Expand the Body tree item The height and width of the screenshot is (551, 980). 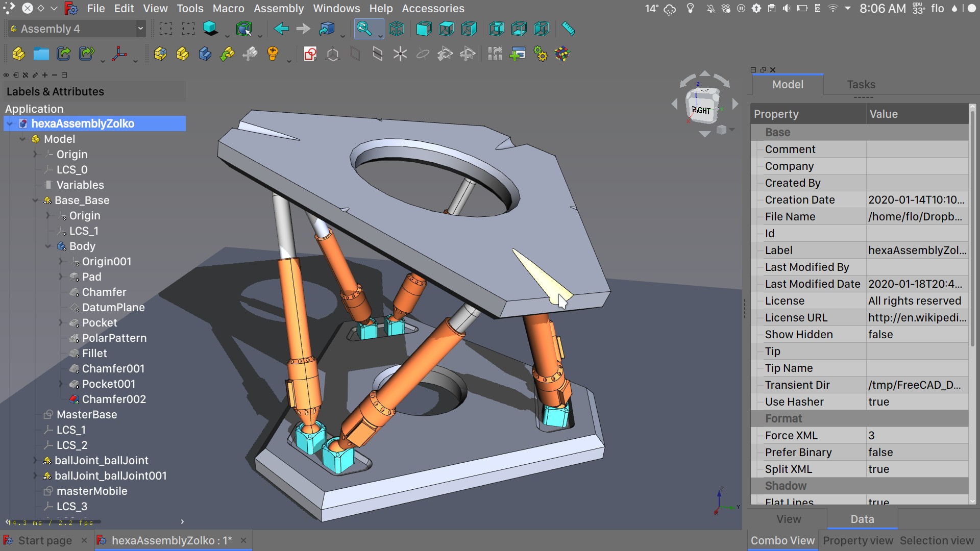(46, 246)
